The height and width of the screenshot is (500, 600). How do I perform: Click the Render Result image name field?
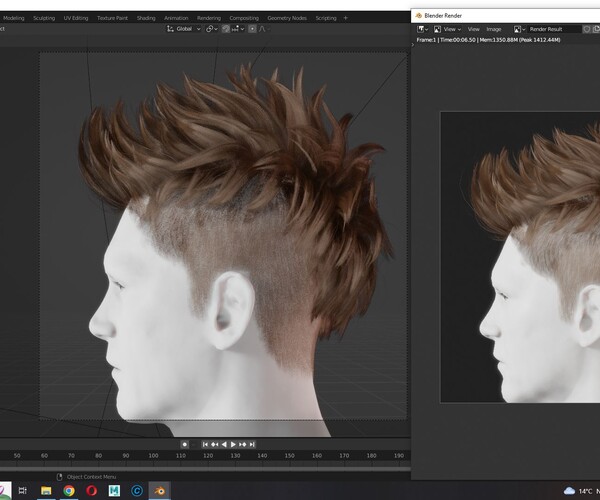click(554, 29)
